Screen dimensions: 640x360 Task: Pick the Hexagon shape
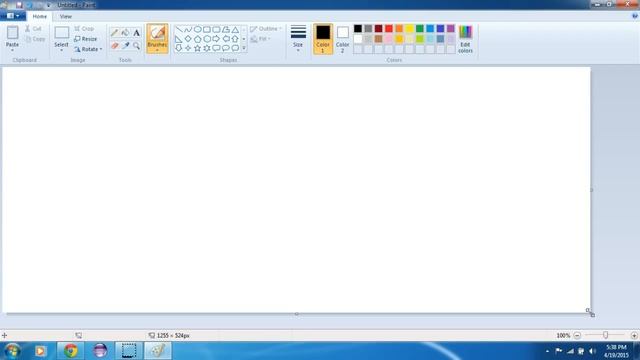click(207, 39)
